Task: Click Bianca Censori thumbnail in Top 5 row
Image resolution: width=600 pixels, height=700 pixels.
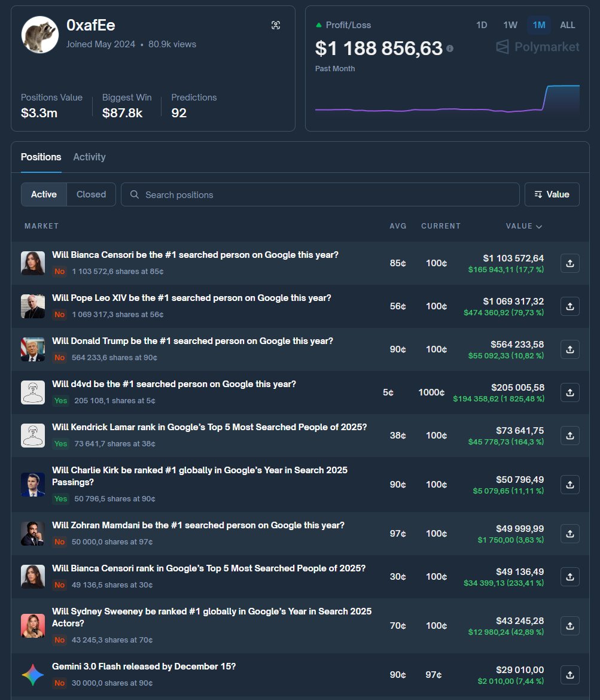Action: [33, 577]
